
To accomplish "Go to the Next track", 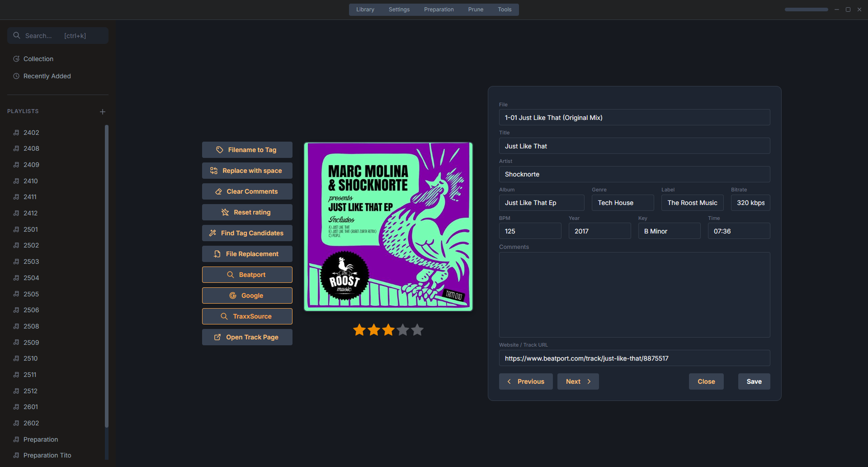I will click(x=578, y=381).
